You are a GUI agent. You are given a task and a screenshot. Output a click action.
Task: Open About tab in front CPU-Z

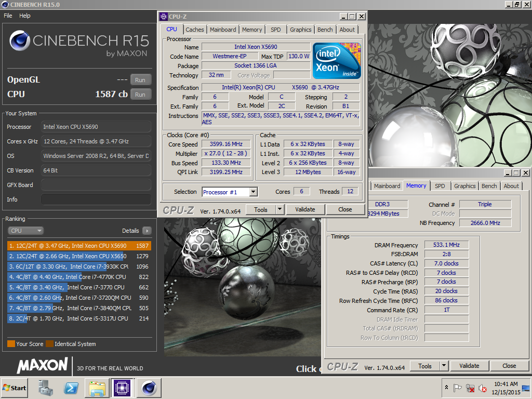click(x=347, y=30)
